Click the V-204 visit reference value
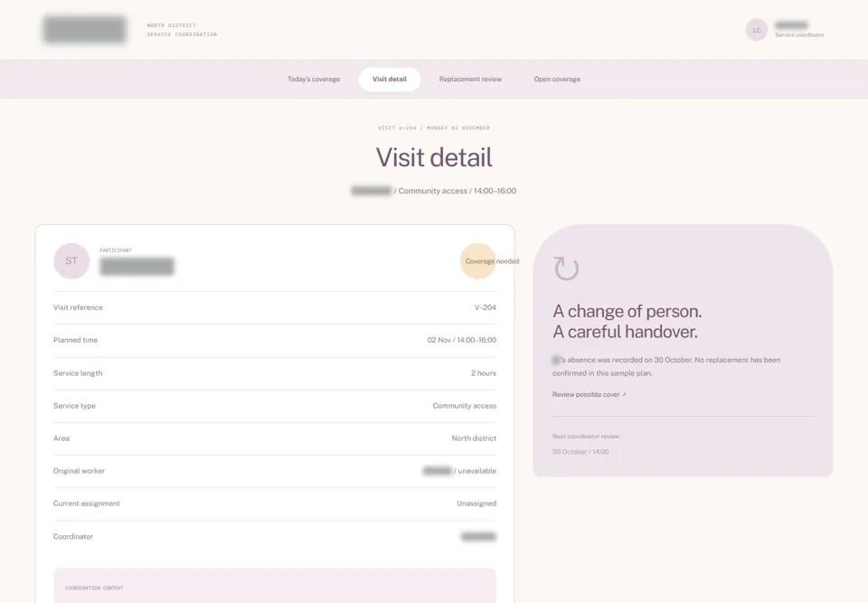Image resolution: width=868 pixels, height=603 pixels. pyautogui.click(x=485, y=307)
